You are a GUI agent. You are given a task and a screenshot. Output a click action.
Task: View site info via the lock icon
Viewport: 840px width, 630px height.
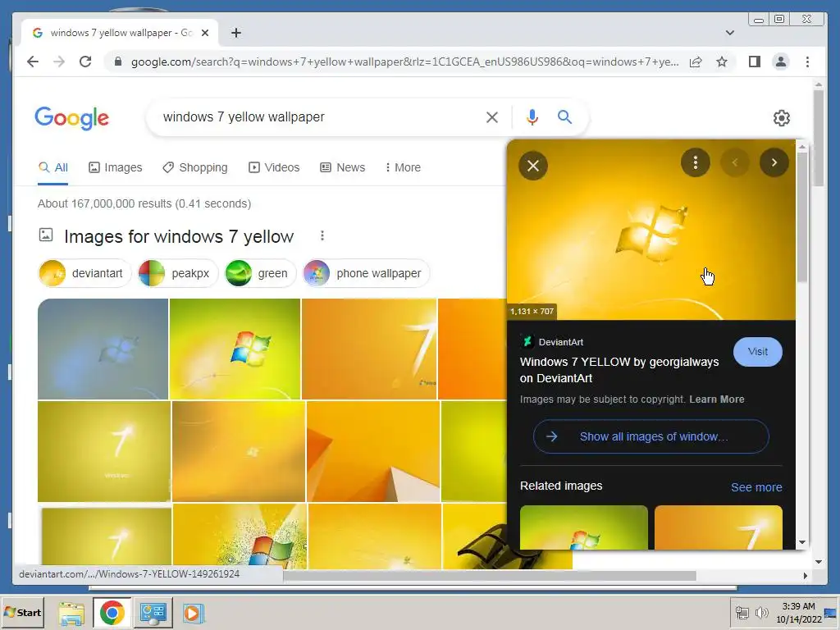click(118, 62)
